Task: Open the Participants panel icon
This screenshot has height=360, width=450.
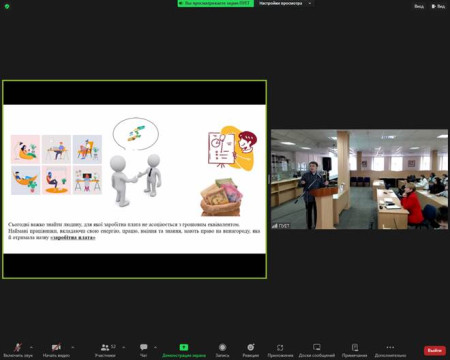Action: tap(105, 347)
